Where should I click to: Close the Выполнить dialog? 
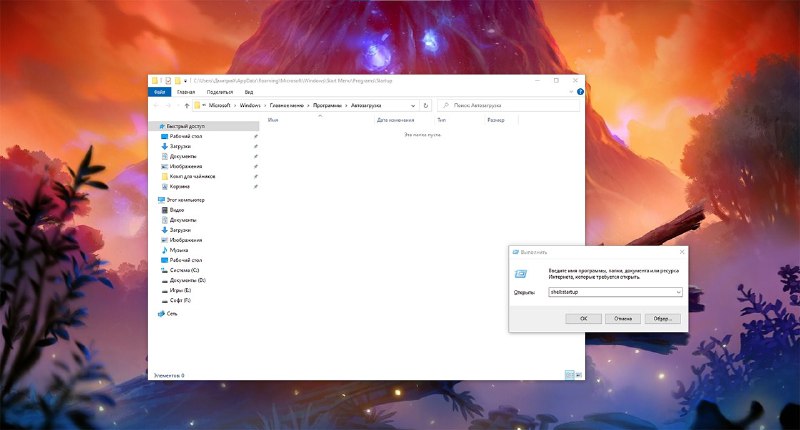pos(682,252)
